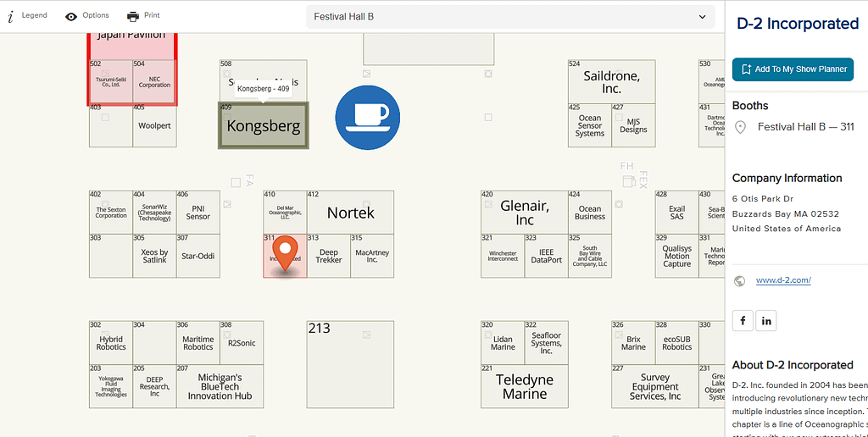Select the PNI Sensor booth 406

pos(198,213)
